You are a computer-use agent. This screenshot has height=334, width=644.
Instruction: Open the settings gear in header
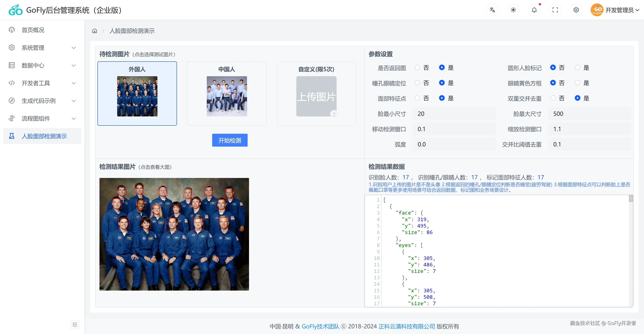576,10
